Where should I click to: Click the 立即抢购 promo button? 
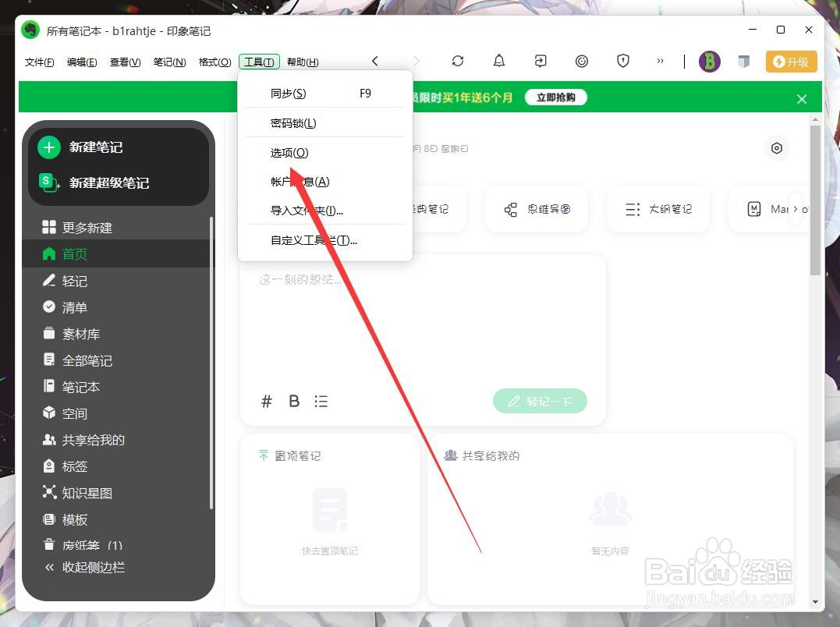[x=555, y=97]
